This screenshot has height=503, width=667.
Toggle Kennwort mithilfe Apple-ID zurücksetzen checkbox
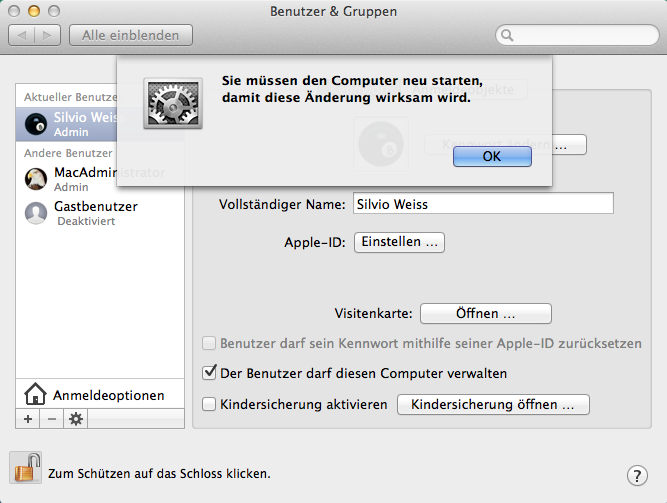209,343
